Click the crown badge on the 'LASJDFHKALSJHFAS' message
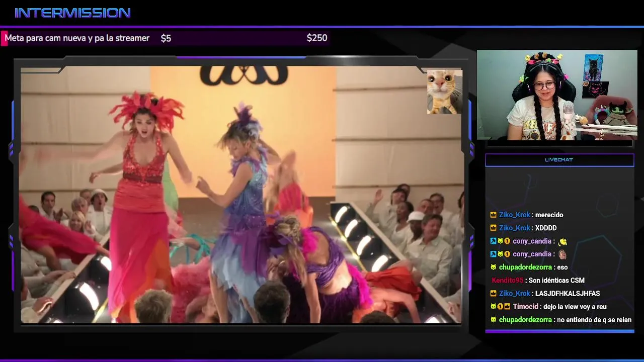Screen dimensions: 644x362 tap(493, 293)
